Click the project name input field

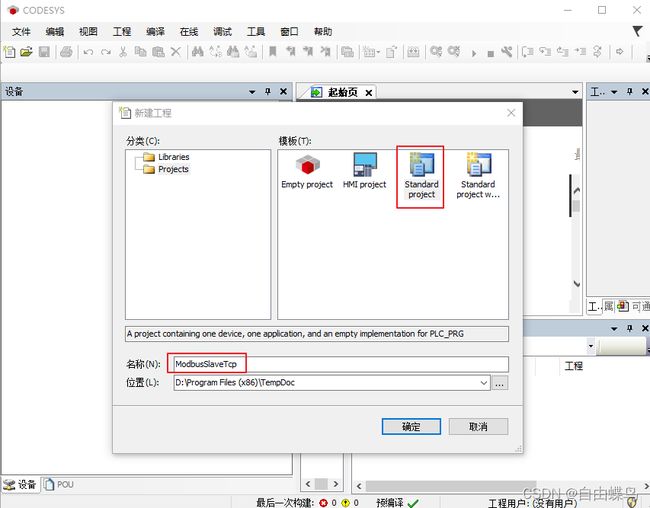(341, 364)
